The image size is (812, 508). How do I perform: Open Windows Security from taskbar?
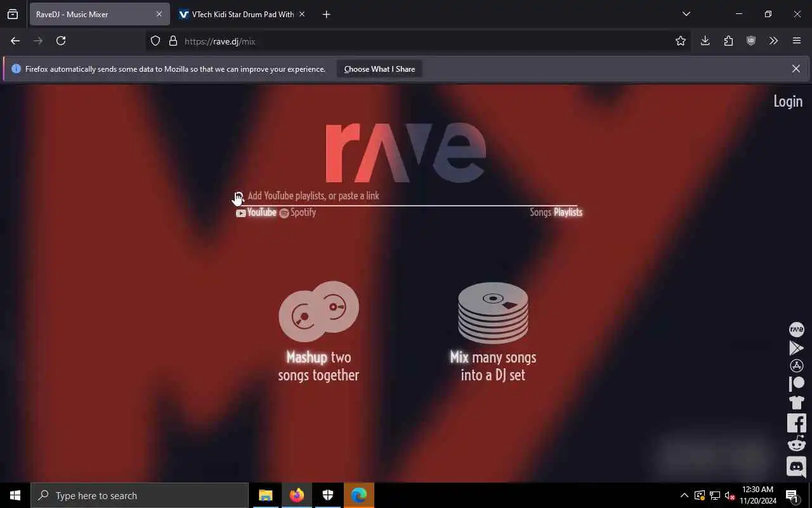[328, 495]
